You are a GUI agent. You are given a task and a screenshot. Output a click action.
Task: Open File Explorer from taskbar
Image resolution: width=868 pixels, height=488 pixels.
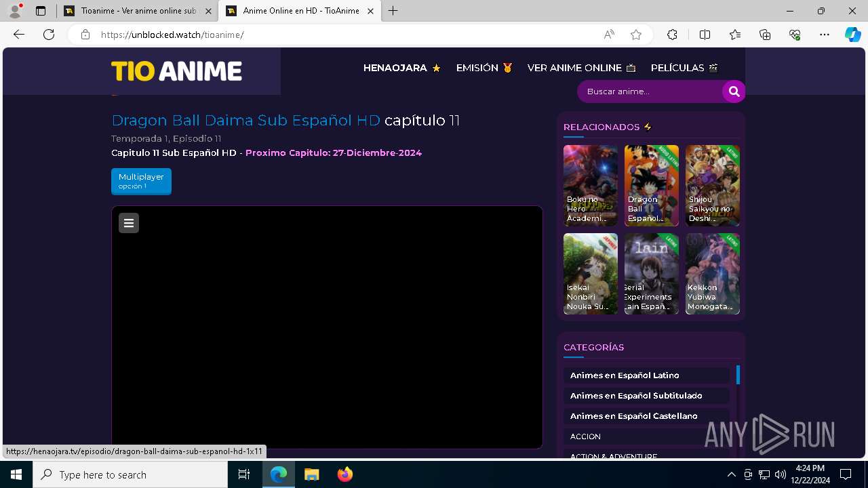(311, 474)
